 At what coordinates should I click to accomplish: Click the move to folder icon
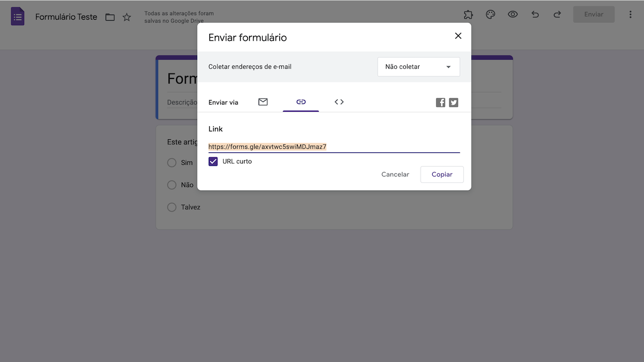click(110, 17)
